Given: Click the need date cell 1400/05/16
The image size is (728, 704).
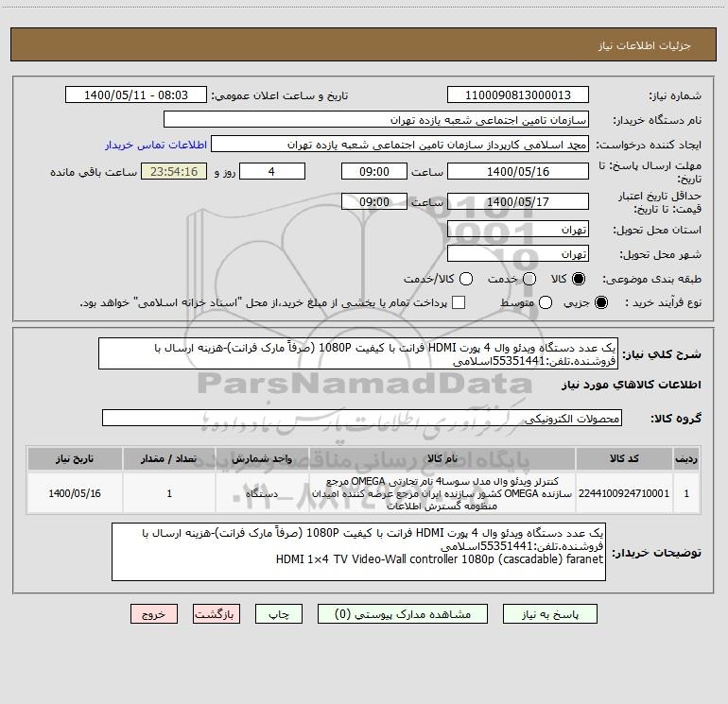Looking at the screenshot, I should (x=75, y=493).
